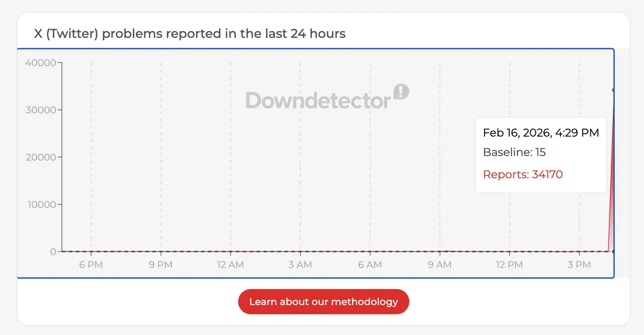Click the 9 AM time axis label
The width and height of the screenshot is (644, 335).
[440, 265]
